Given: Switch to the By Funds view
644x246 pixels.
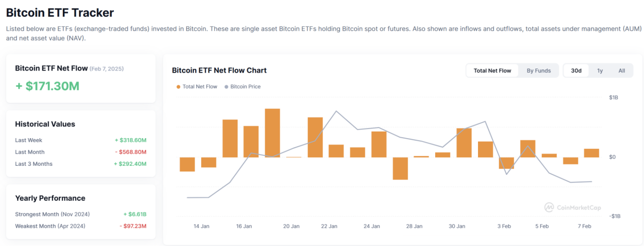Looking at the screenshot, I should (538, 71).
